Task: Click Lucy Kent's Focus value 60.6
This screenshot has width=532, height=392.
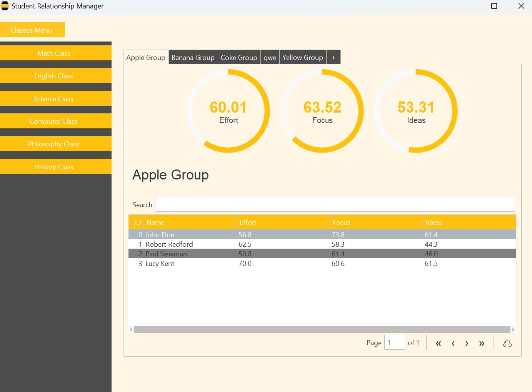Action: point(338,263)
